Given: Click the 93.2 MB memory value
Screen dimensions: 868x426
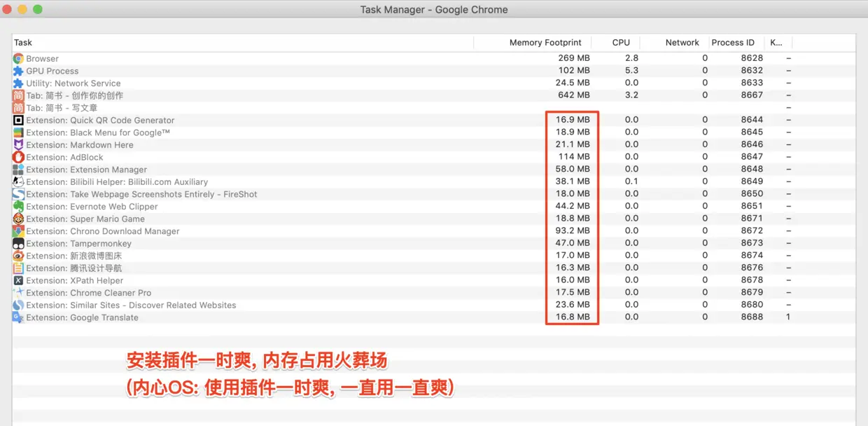Looking at the screenshot, I should point(573,231).
